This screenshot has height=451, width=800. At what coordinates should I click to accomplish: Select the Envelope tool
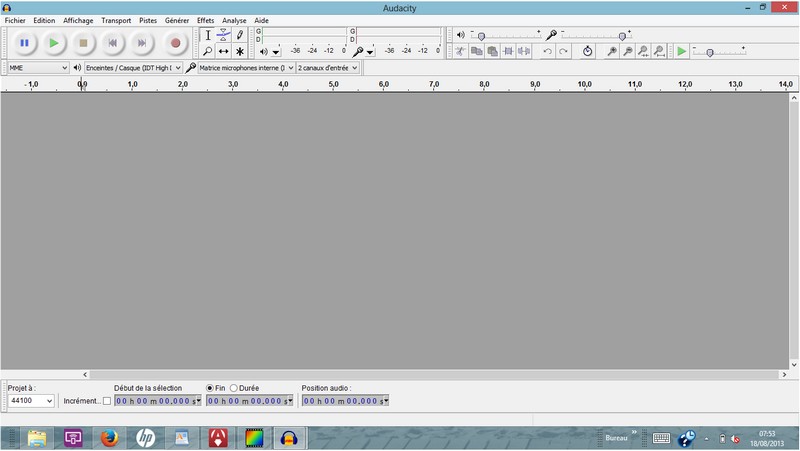[224, 35]
